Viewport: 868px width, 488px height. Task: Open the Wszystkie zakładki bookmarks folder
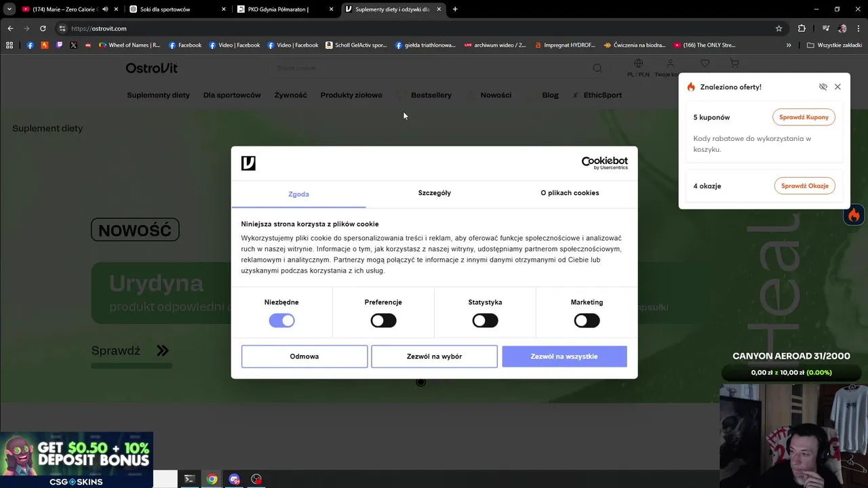click(x=834, y=45)
